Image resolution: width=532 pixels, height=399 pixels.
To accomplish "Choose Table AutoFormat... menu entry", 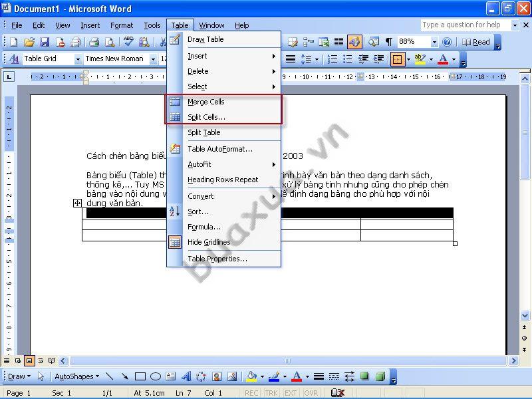I will point(224,149).
